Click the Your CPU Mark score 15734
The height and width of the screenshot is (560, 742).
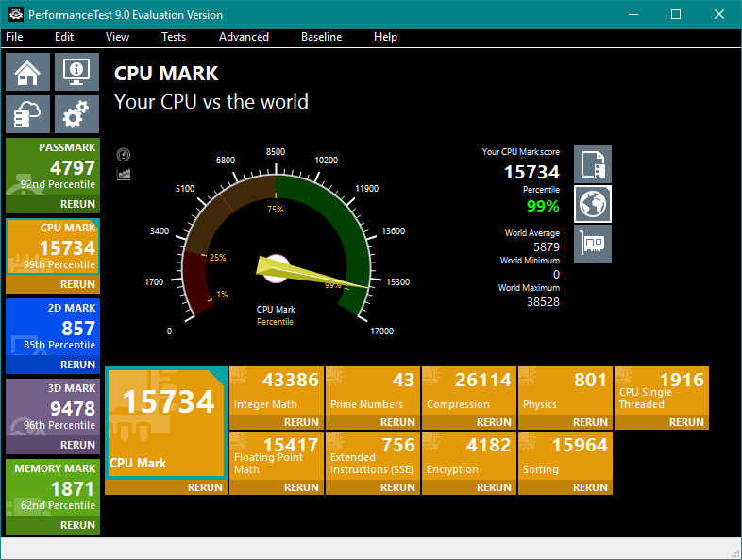[531, 172]
